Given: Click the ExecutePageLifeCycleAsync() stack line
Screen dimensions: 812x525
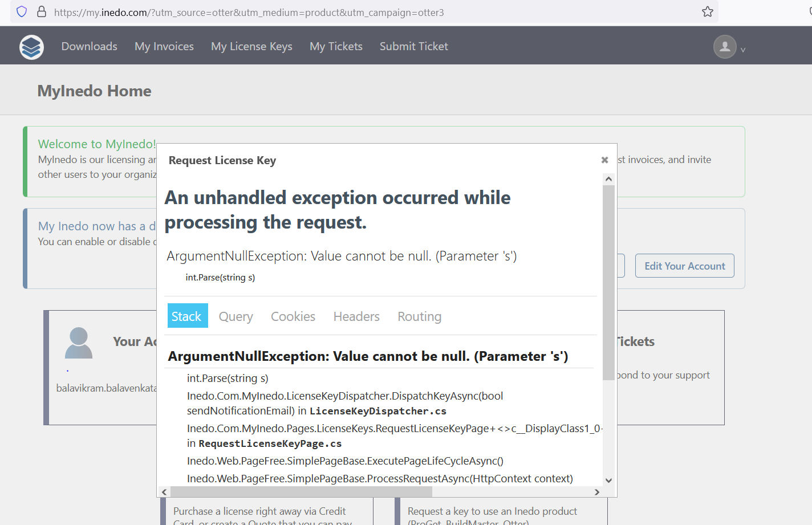Looking at the screenshot, I should click(x=345, y=461).
